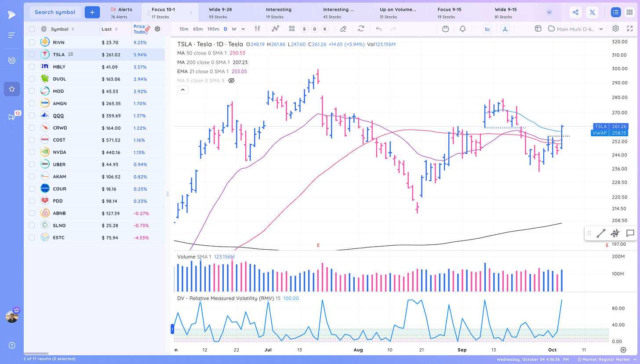This screenshot has height=364, width=640.
Task: Select the W weekly timeframe
Action: click(234, 29)
